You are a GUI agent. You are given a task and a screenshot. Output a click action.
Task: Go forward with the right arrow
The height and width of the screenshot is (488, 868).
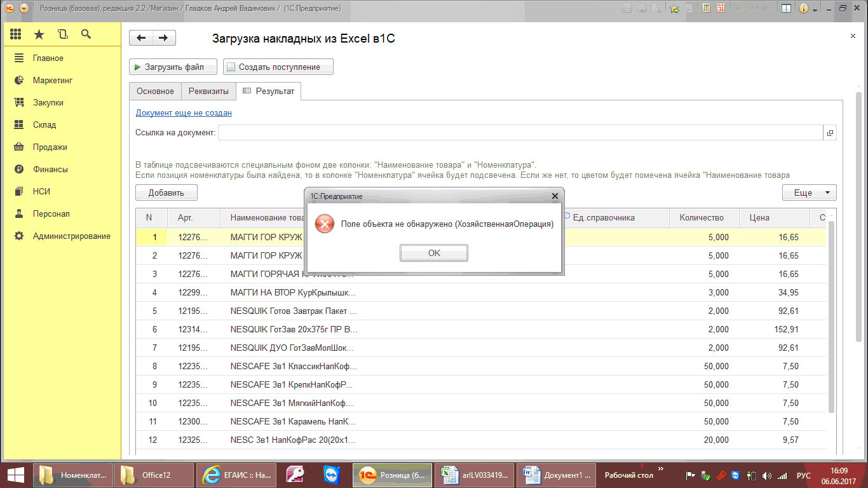coord(164,38)
